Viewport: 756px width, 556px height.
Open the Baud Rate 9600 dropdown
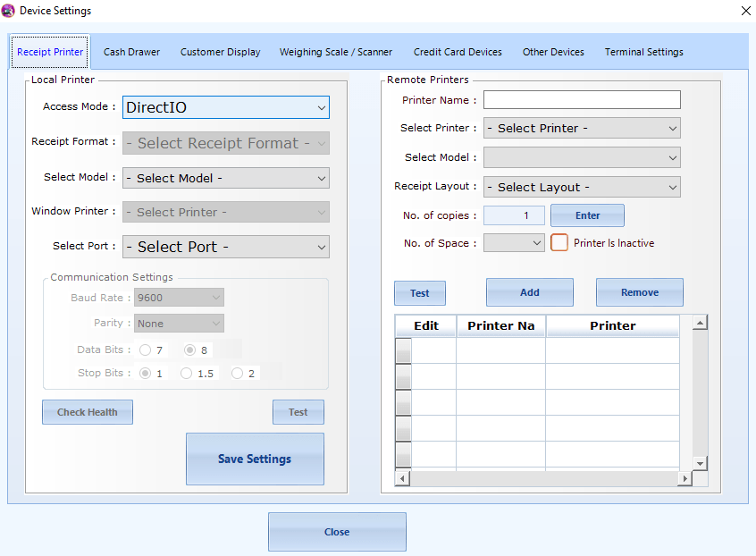pyautogui.click(x=179, y=298)
